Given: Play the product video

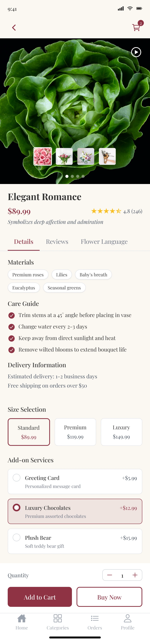Looking at the screenshot, I should pyautogui.click(x=136, y=52).
